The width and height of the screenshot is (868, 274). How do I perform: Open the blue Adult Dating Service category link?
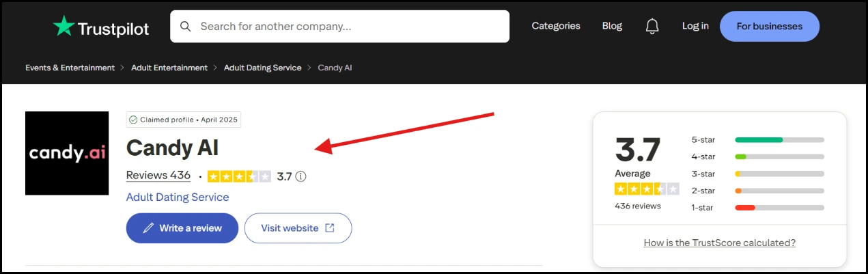coord(178,197)
